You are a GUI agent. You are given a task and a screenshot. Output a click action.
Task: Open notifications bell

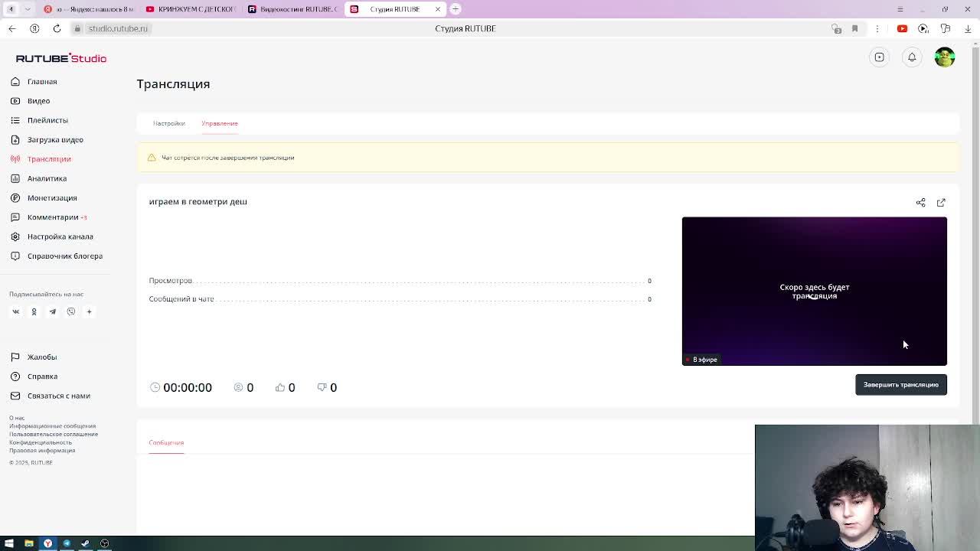tap(912, 57)
